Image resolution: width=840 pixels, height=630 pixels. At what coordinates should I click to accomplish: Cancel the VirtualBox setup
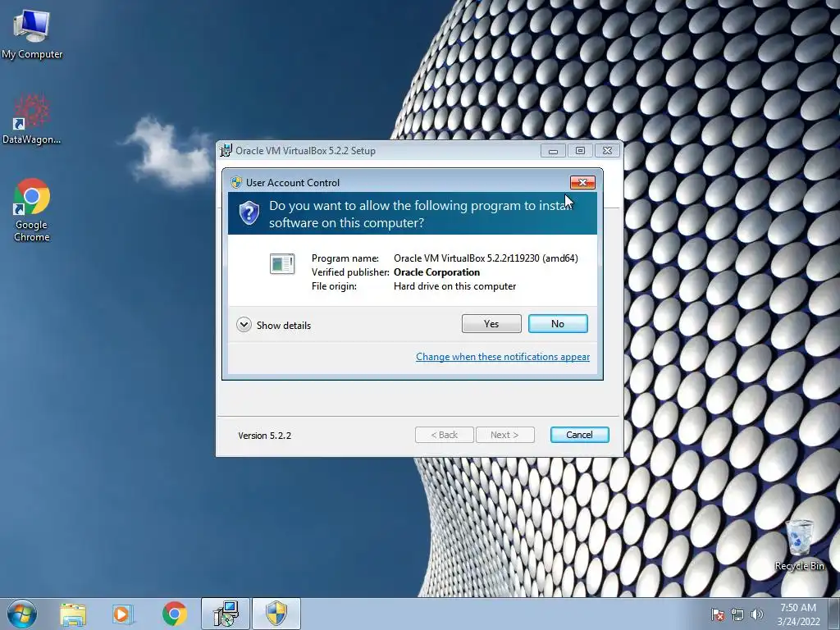point(579,435)
